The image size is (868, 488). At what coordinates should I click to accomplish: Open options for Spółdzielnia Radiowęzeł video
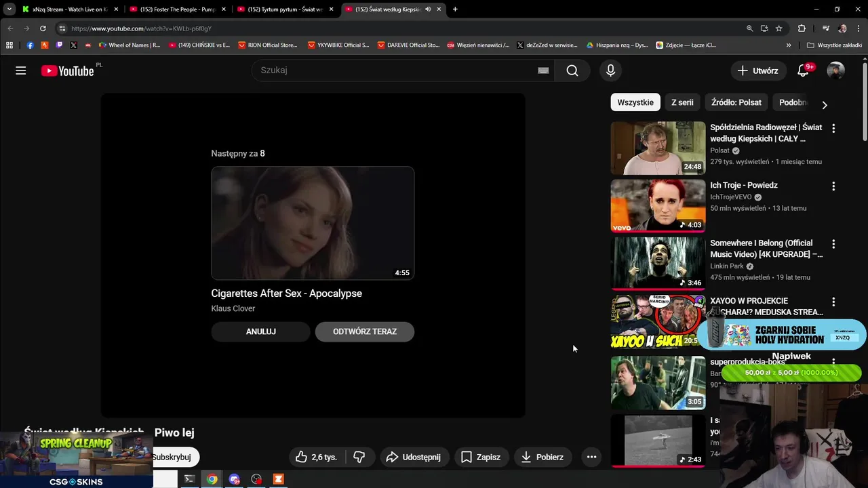coord(833,128)
